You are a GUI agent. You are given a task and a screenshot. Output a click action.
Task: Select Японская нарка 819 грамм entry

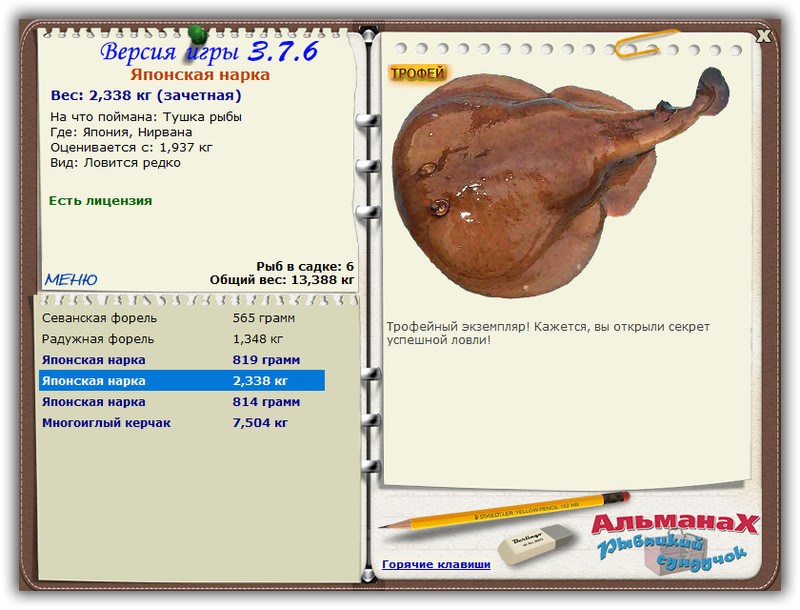[182, 360]
